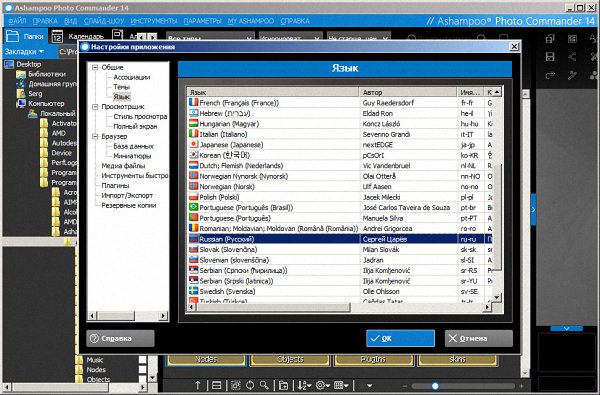The width and height of the screenshot is (600, 395).
Task: Choose Hungarian (Magyar) language
Action: (340, 124)
